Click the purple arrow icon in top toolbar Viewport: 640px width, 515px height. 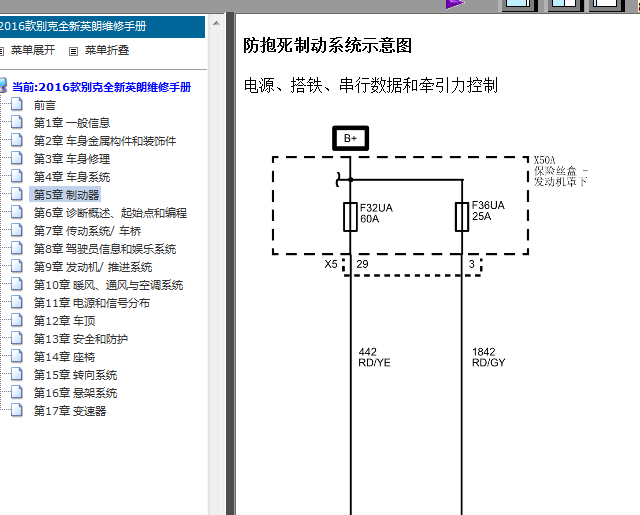(454, 4)
